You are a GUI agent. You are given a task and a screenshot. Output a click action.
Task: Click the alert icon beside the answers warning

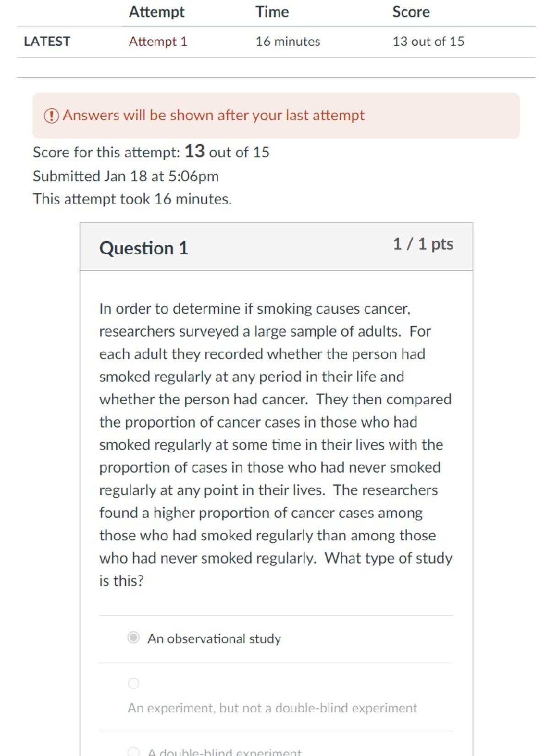tap(50, 116)
